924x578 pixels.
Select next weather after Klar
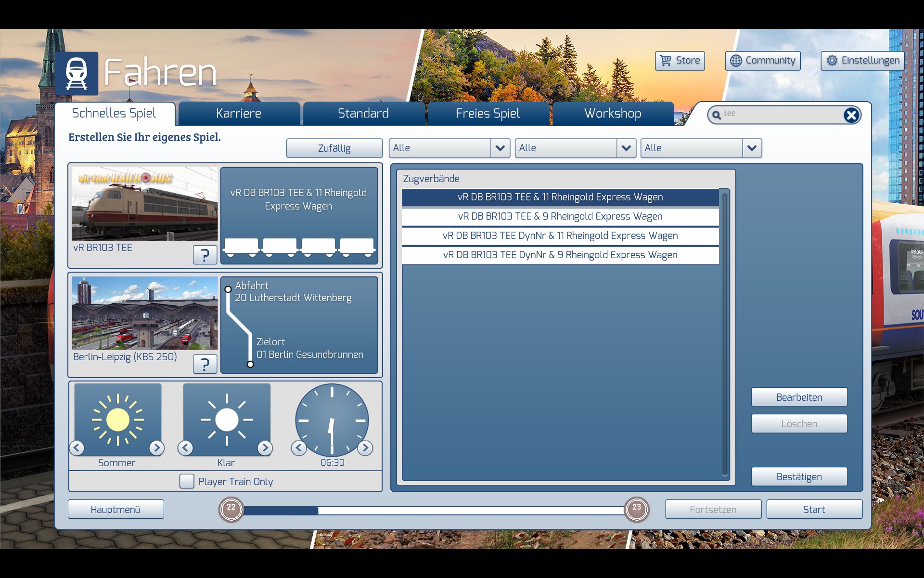[265, 448]
